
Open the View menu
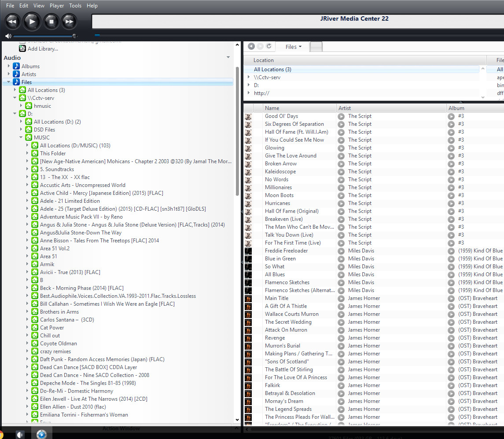tap(39, 5)
